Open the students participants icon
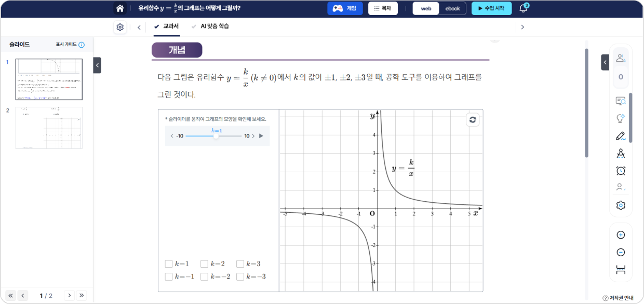The width and height of the screenshot is (644, 304). [621, 59]
